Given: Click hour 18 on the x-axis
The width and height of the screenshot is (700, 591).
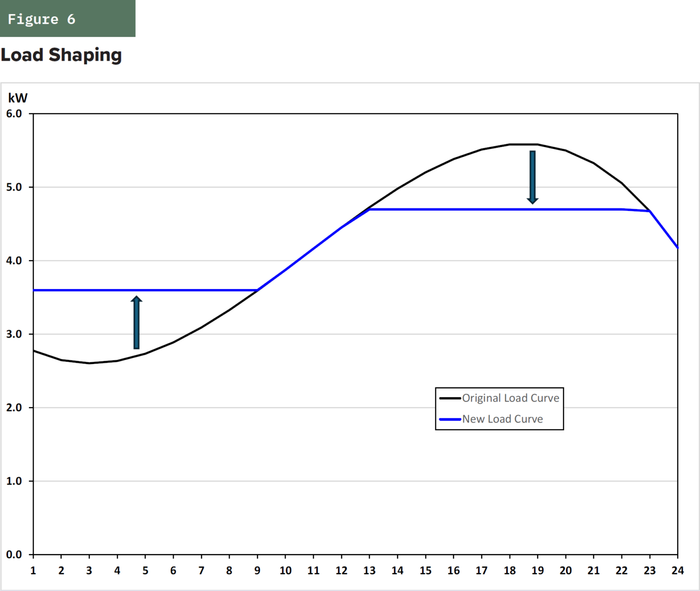Looking at the screenshot, I should (x=510, y=570).
